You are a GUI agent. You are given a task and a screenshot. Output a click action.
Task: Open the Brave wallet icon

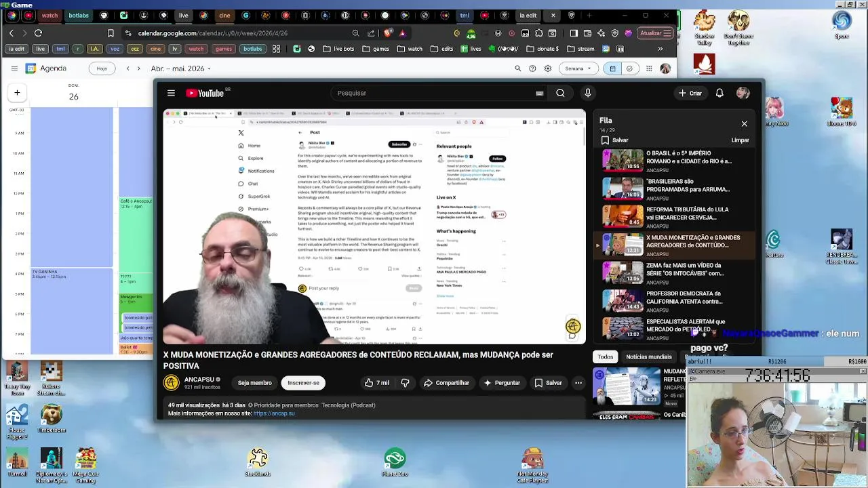587,33
